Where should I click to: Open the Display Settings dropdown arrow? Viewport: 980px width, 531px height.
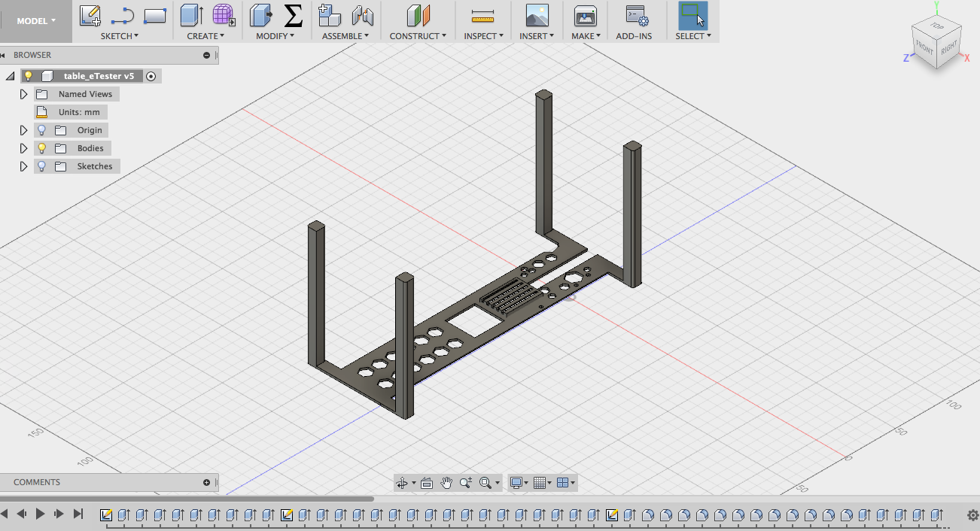527,483
